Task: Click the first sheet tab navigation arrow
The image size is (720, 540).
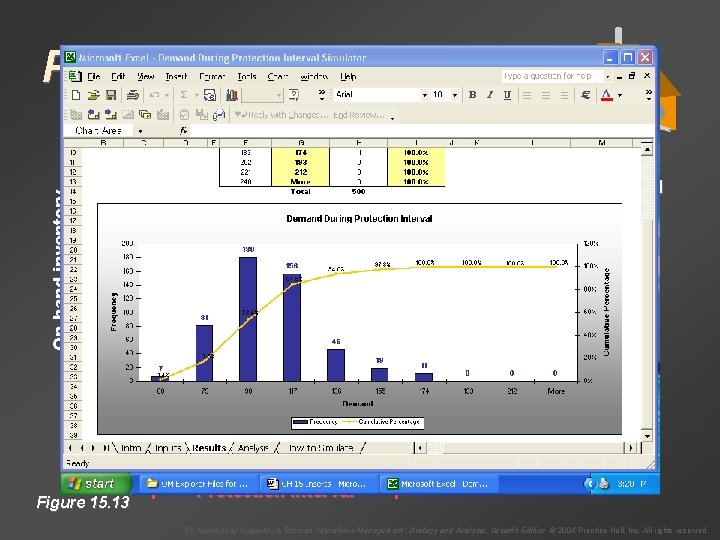Action: 70,448
